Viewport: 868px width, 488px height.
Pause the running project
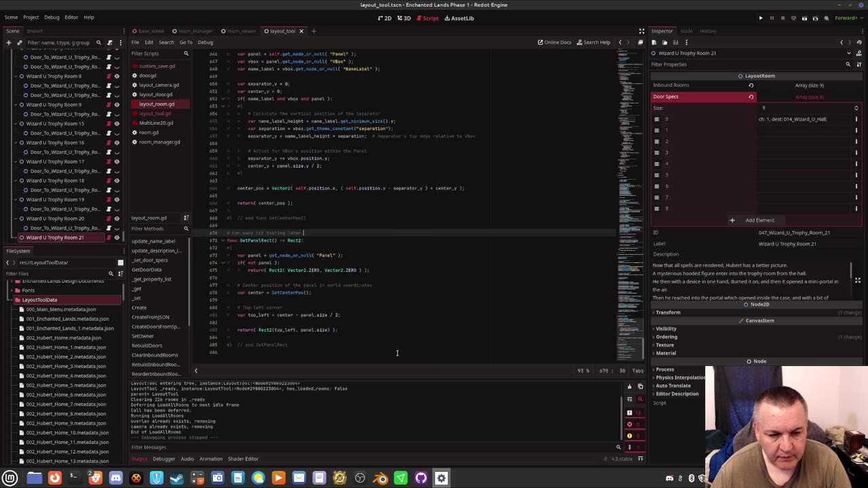(772, 18)
